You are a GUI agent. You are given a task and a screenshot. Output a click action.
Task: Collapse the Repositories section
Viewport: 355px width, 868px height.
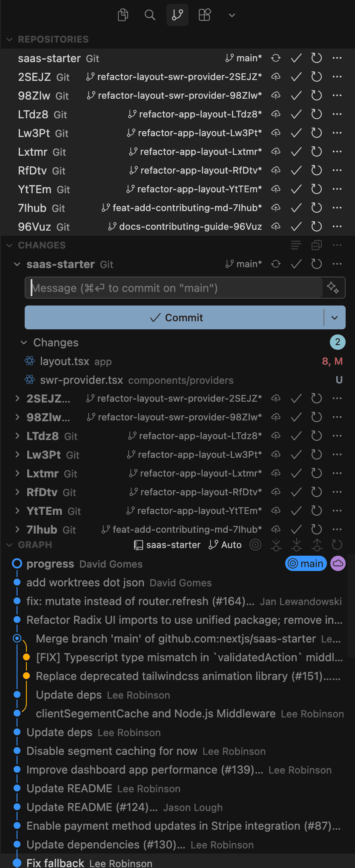click(9, 39)
